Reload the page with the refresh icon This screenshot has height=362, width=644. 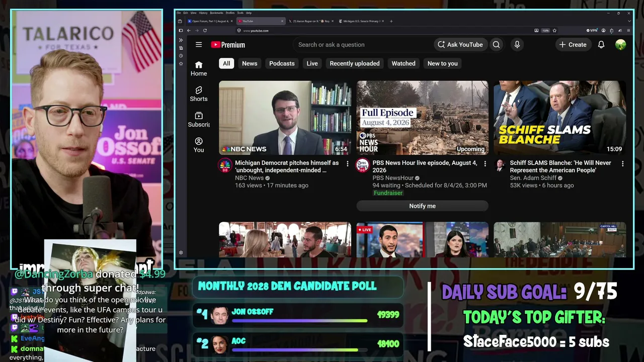point(205,31)
